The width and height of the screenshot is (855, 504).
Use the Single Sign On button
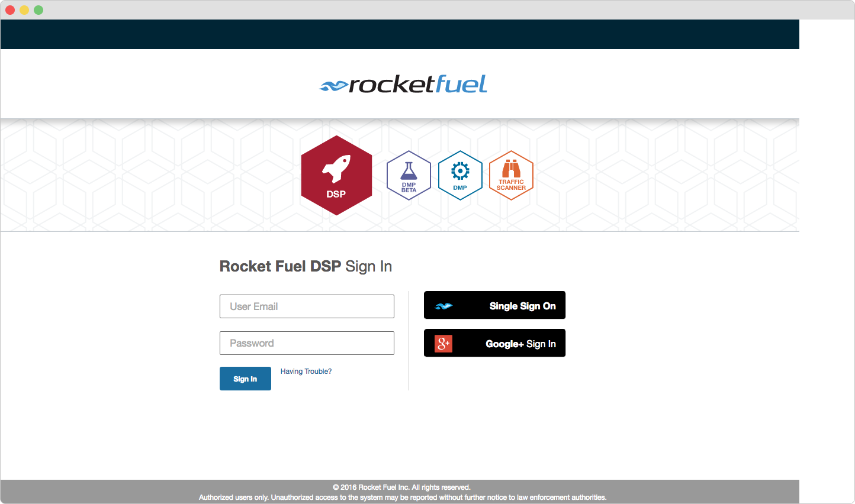(494, 305)
